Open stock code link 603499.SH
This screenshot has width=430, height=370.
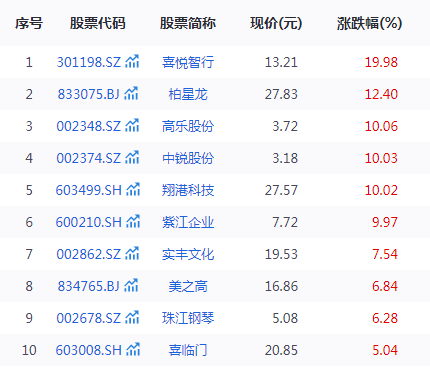(x=89, y=190)
